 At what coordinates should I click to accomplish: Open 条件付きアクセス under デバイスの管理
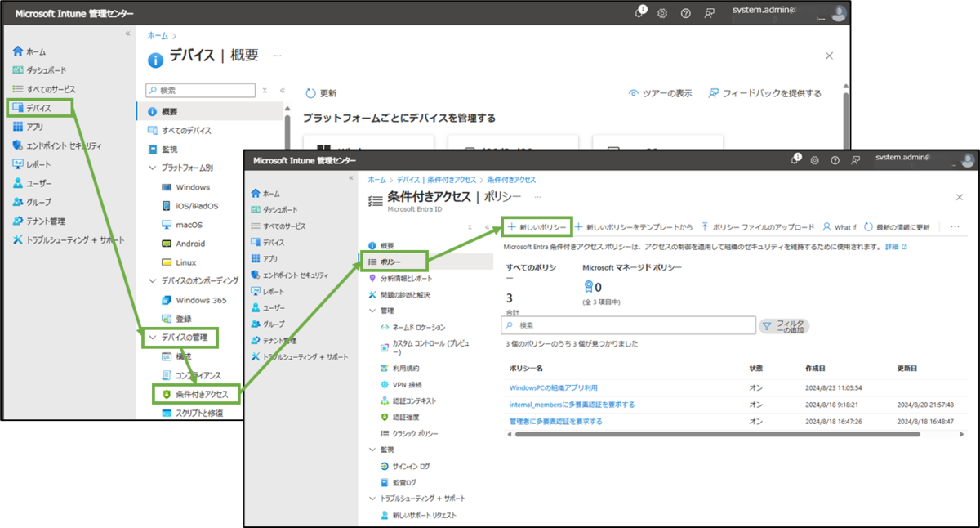click(195, 395)
